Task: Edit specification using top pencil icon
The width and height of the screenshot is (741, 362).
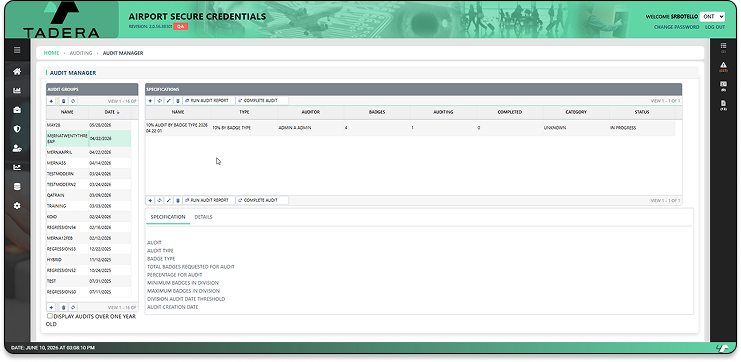Action: pos(169,101)
